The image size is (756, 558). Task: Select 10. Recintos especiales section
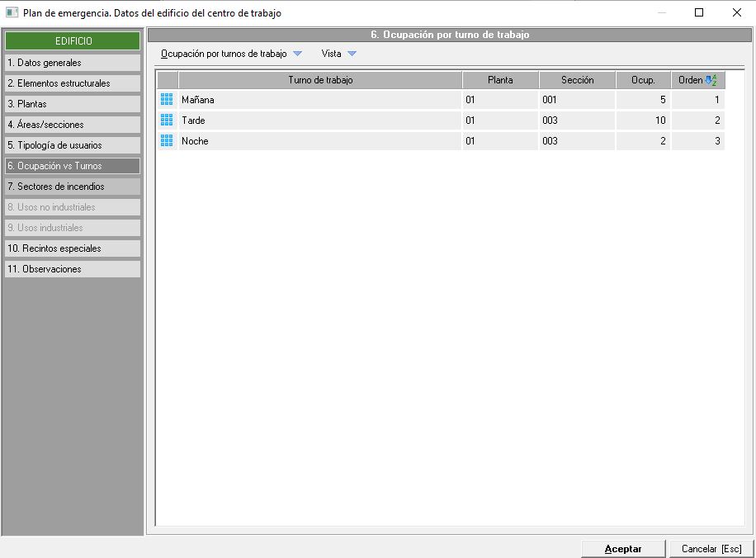[x=73, y=248]
